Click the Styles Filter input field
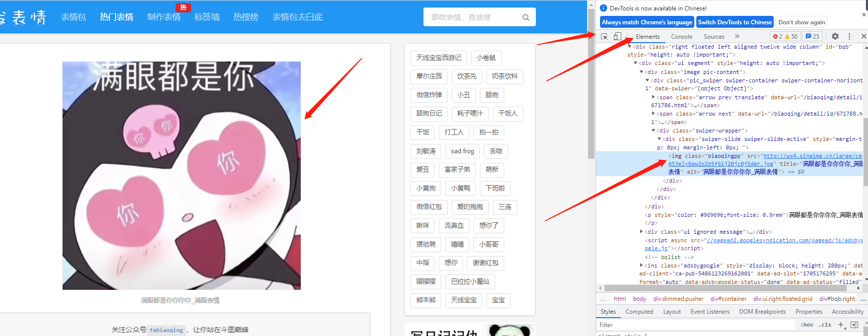Viewport: 868px width, 336px height. tap(695, 325)
